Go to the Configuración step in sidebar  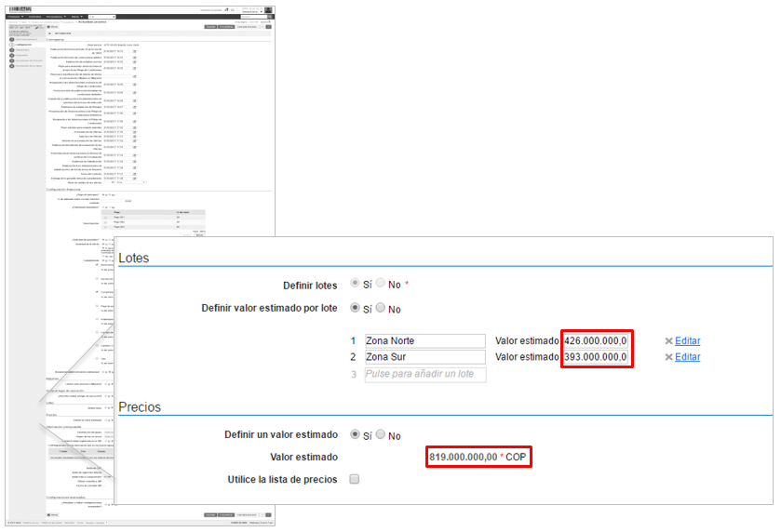pyautogui.click(x=25, y=44)
